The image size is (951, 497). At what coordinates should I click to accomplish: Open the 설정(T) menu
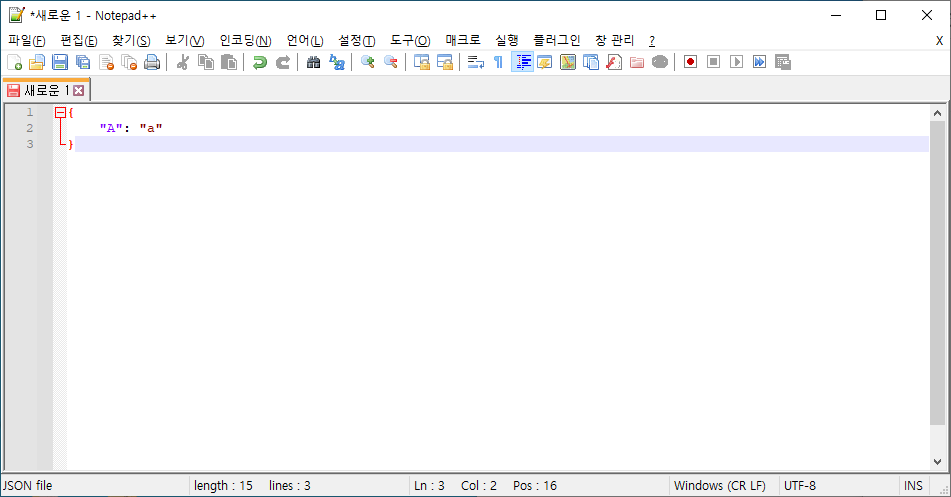(357, 41)
